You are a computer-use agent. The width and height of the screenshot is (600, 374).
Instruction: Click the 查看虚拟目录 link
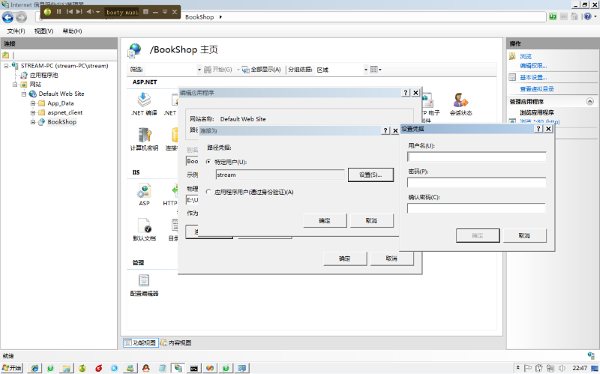tap(537, 89)
